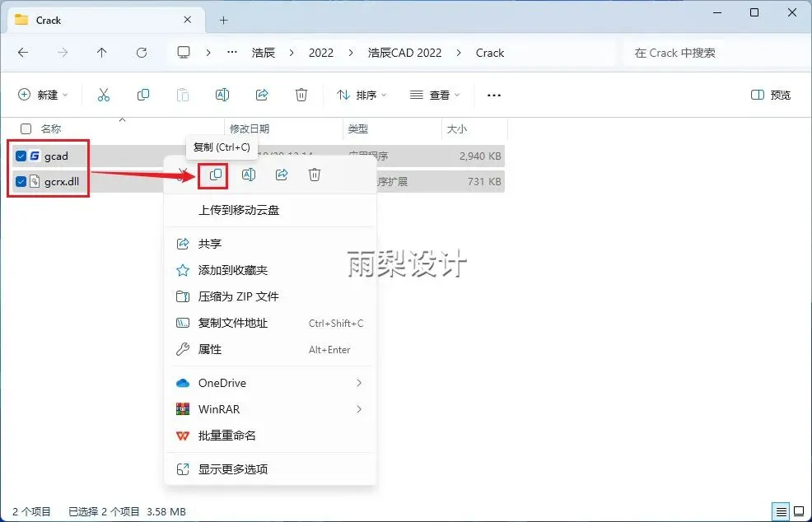Click the toolbar Rename icon
Viewport: 812px width, 522px height.
click(222, 95)
